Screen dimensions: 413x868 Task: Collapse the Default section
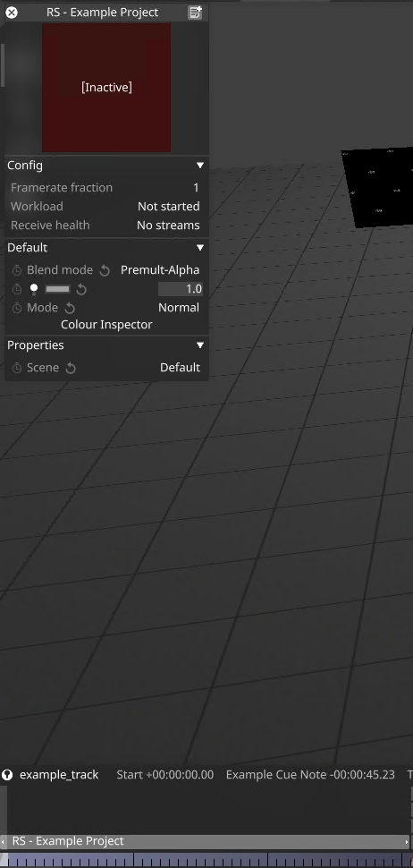tap(200, 248)
